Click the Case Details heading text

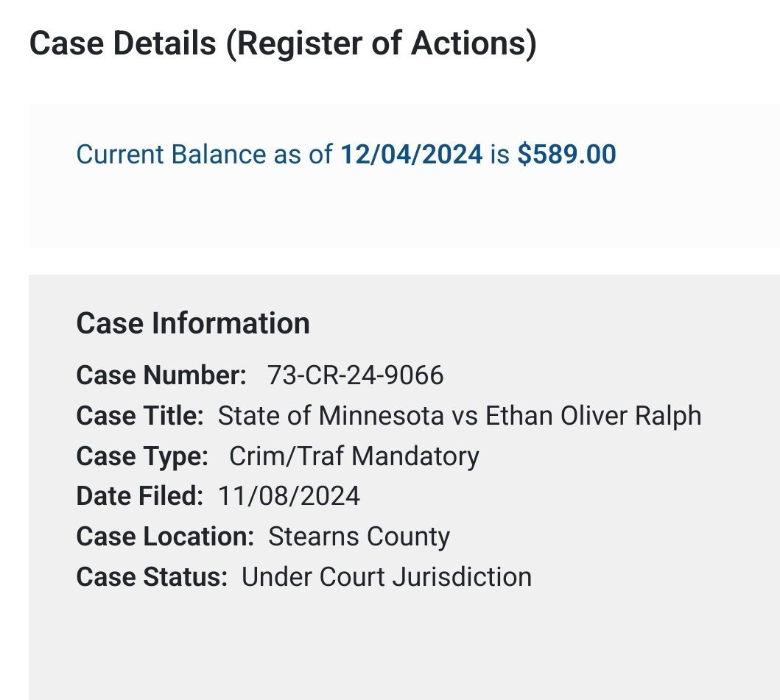tap(123, 44)
